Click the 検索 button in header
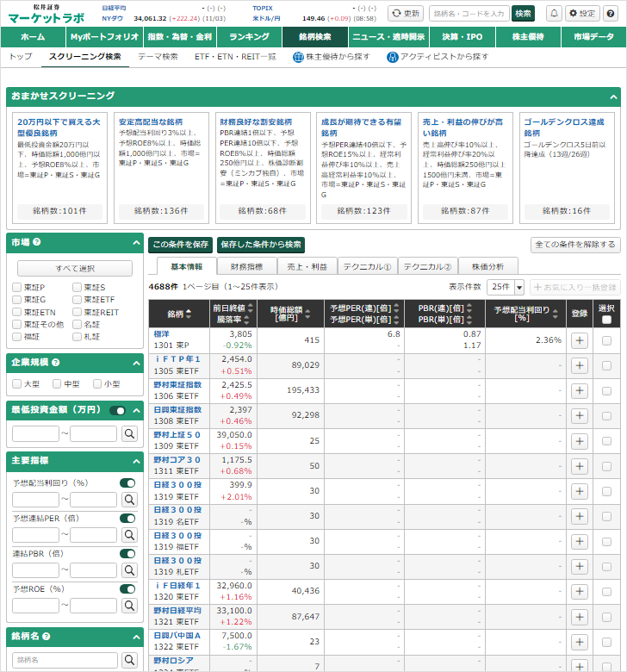Image resolution: width=627 pixels, height=672 pixels. click(523, 13)
